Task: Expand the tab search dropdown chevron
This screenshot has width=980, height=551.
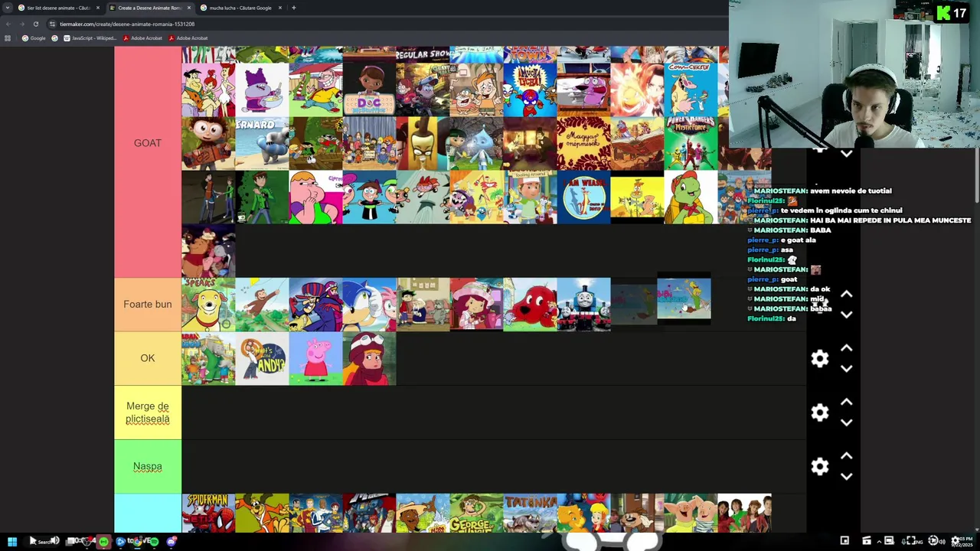Action: point(8,8)
